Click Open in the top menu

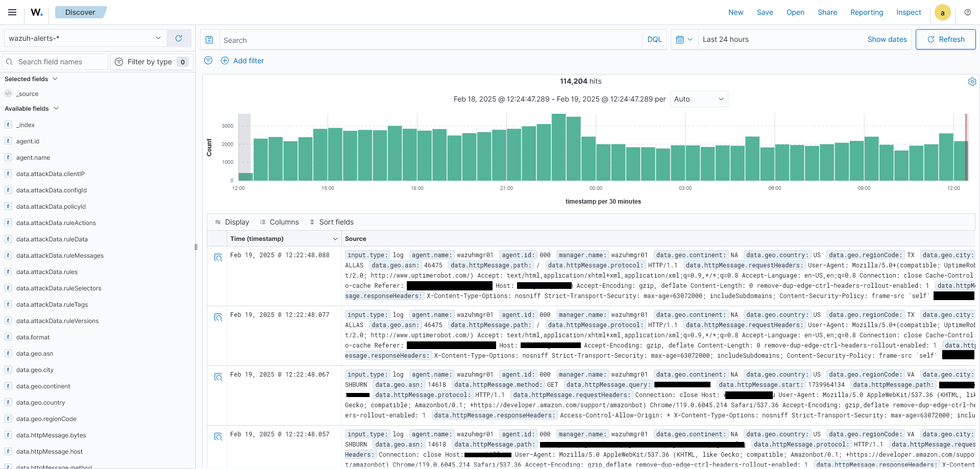pyautogui.click(x=795, y=12)
